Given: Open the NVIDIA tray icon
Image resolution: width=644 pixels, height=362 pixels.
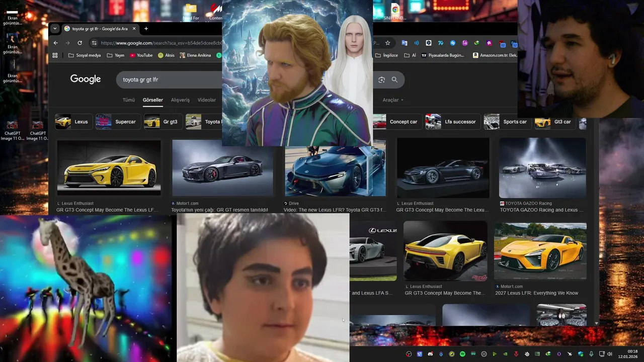Looking at the screenshot, I should pos(505,354).
